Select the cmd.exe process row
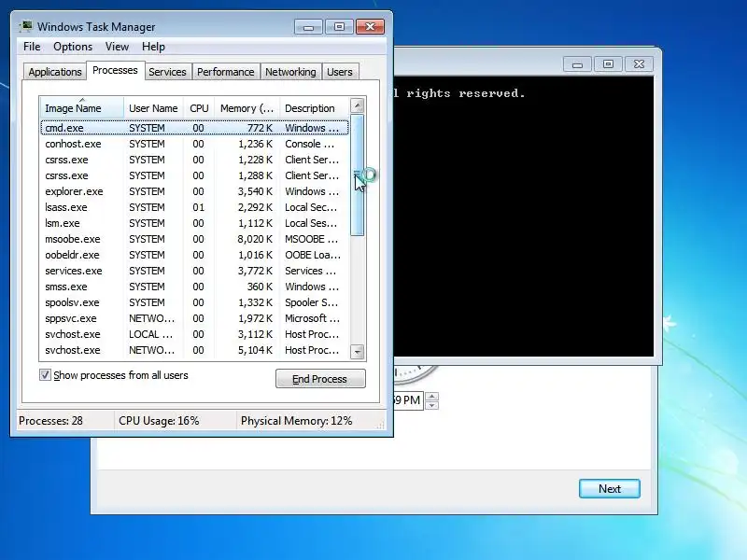Viewport: 747px width, 560px height. (x=194, y=128)
